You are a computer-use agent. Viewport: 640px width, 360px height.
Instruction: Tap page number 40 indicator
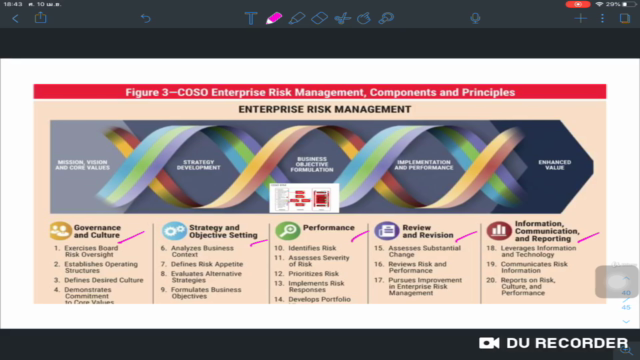pos(626,293)
